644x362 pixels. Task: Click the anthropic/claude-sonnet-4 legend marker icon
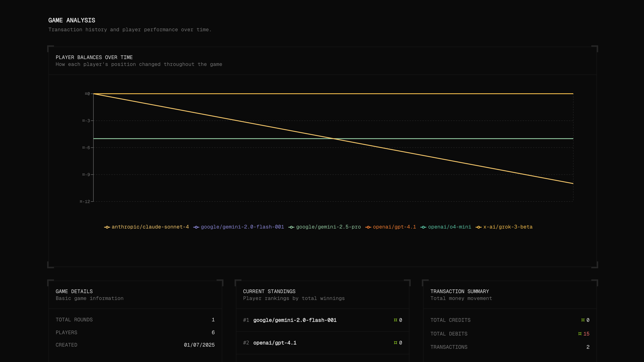(107, 227)
